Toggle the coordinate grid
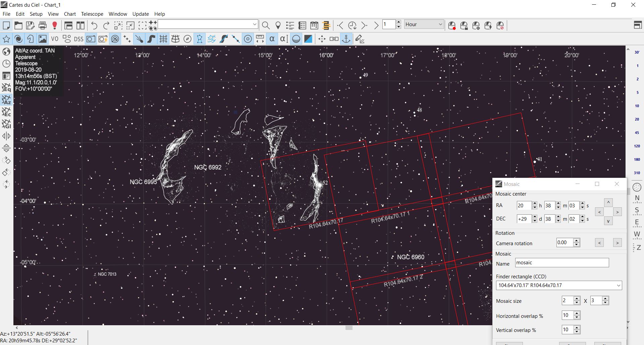The image size is (644, 345). pos(163,39)
